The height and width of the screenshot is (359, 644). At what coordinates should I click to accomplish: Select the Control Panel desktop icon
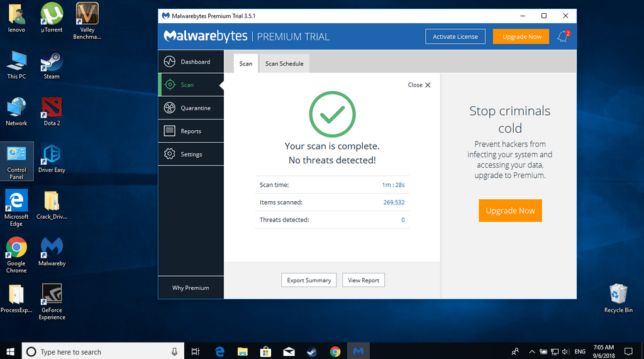(16, 162)
